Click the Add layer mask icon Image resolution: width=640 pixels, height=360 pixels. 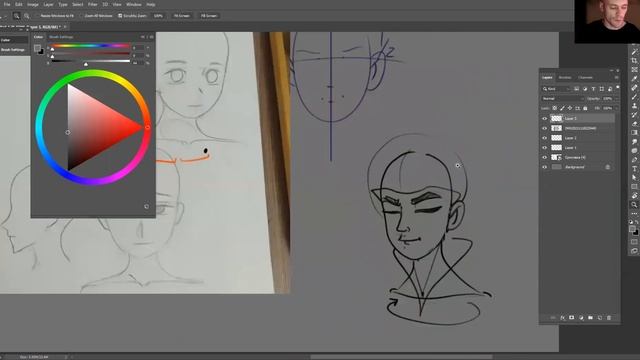click(x=572, y=318)
